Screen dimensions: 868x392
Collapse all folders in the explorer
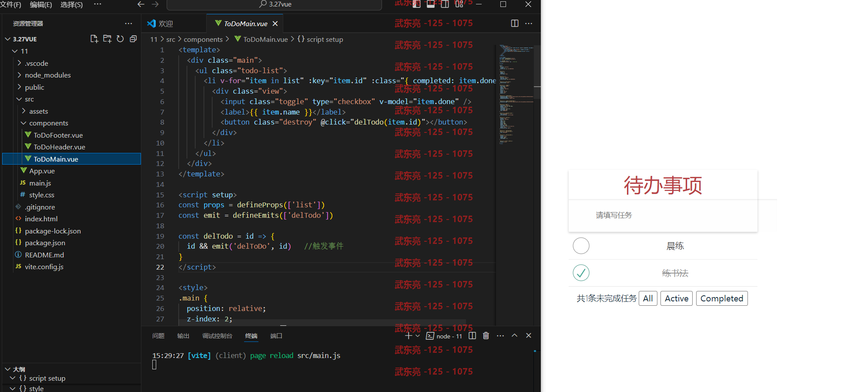click(x=133, y=39)
